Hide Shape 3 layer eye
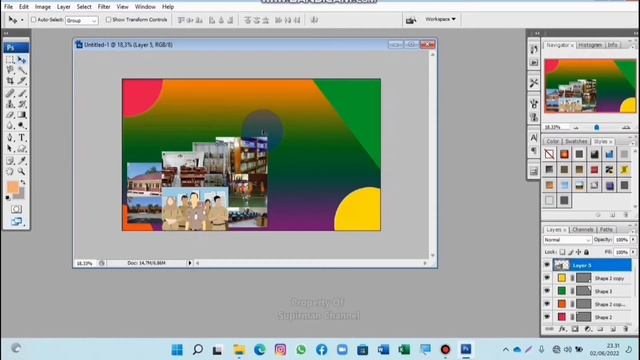The width and height of the screenshot is (640, 360). pos(547,291)
